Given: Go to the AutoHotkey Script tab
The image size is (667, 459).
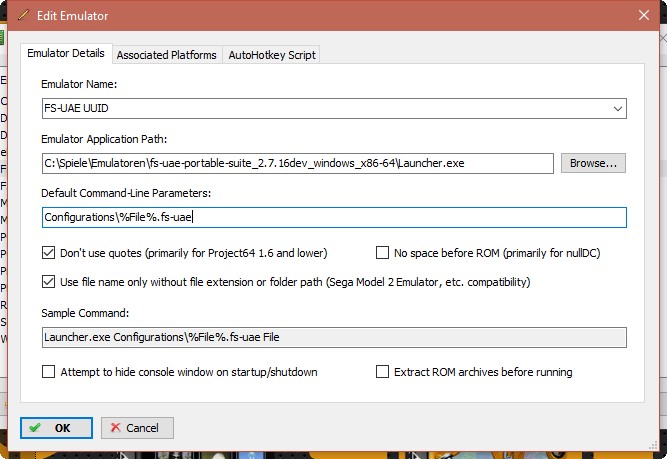Looking at the screenshot, I should 272,55.
